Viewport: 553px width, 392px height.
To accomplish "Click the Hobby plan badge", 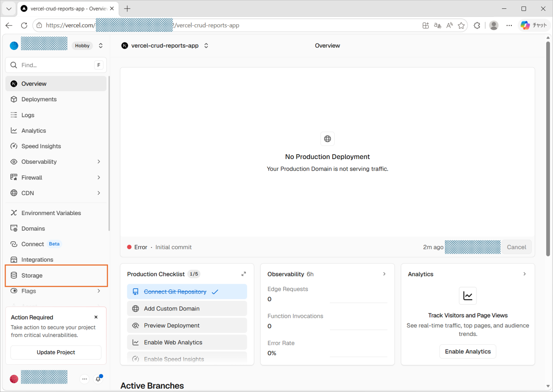I will click(82, 46).
